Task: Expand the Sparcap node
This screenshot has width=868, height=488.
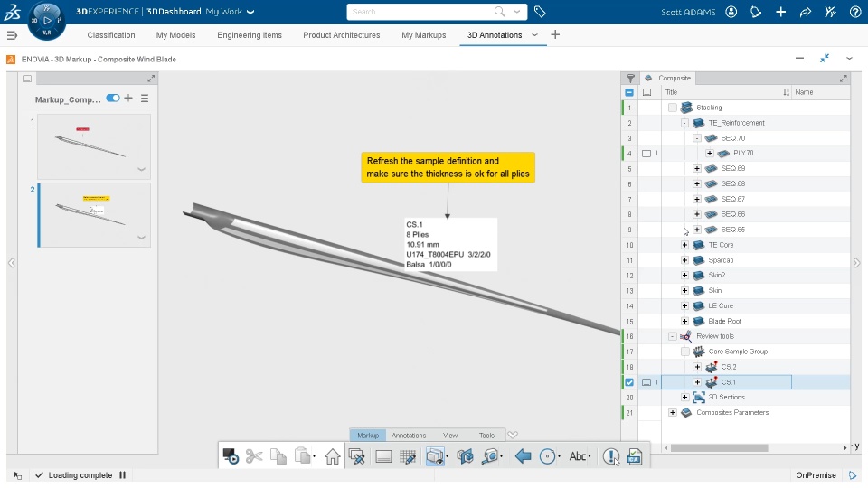Action: 684,260
